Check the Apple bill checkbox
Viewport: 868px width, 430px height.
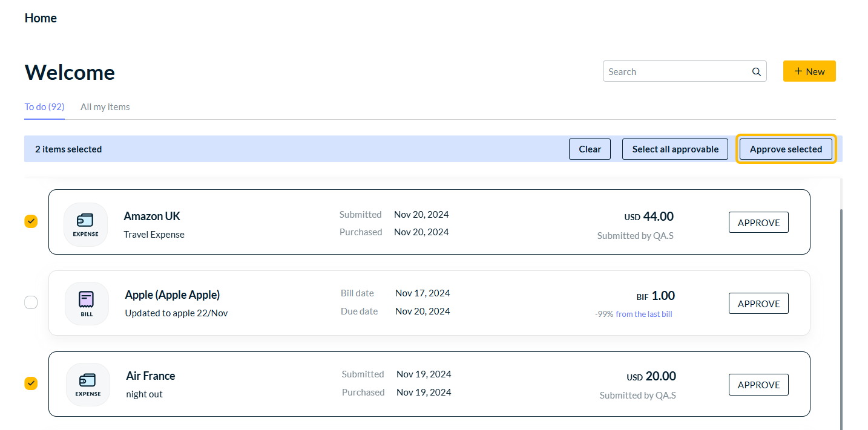(31, 302)
